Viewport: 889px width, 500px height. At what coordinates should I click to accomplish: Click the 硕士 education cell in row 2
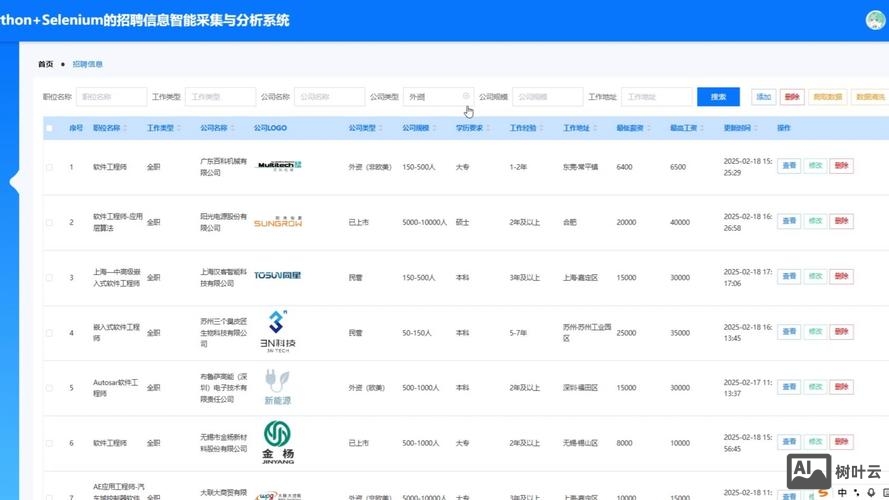click(x=463, y=222)
